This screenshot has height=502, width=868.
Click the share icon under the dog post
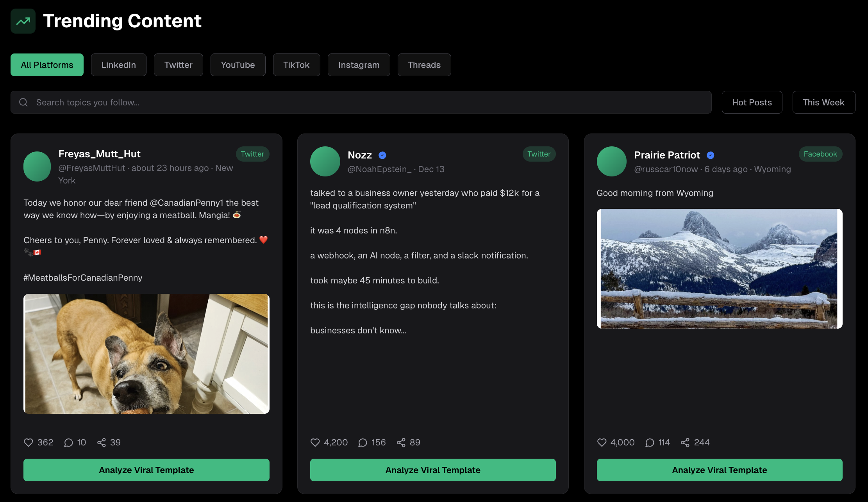[102, 442]
